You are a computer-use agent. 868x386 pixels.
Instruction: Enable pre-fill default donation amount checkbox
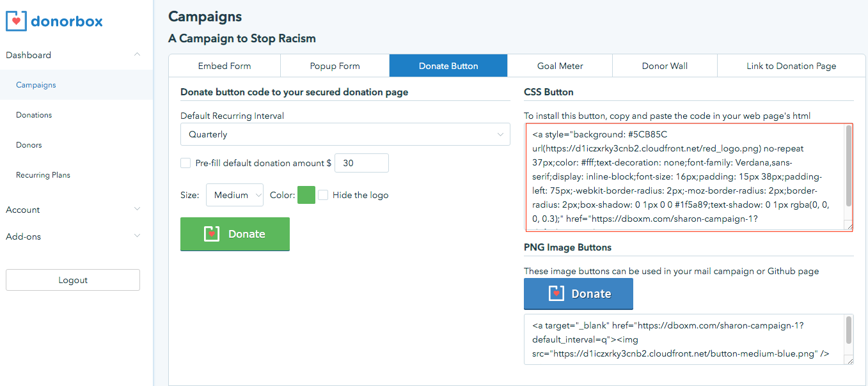coord(185,163)
